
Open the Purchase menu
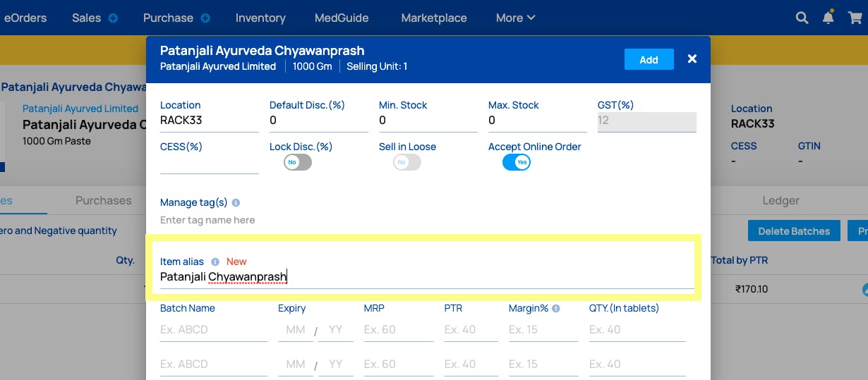(168, 18)
